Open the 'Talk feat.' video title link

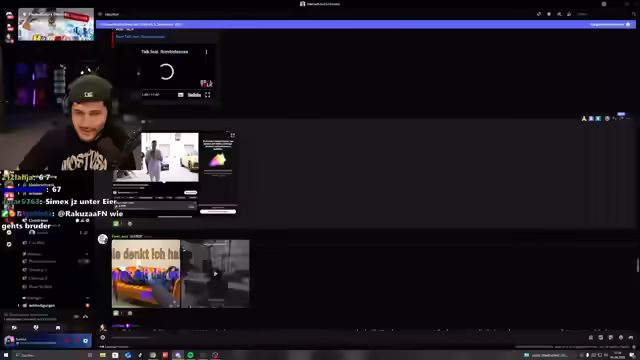coord(164,52)
